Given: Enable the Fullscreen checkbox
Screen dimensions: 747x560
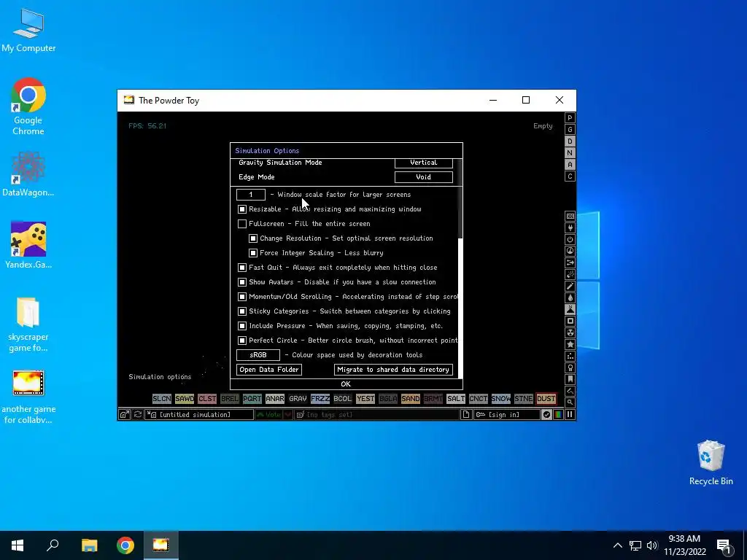Looking at the screenshot, I should pos(242,224).
